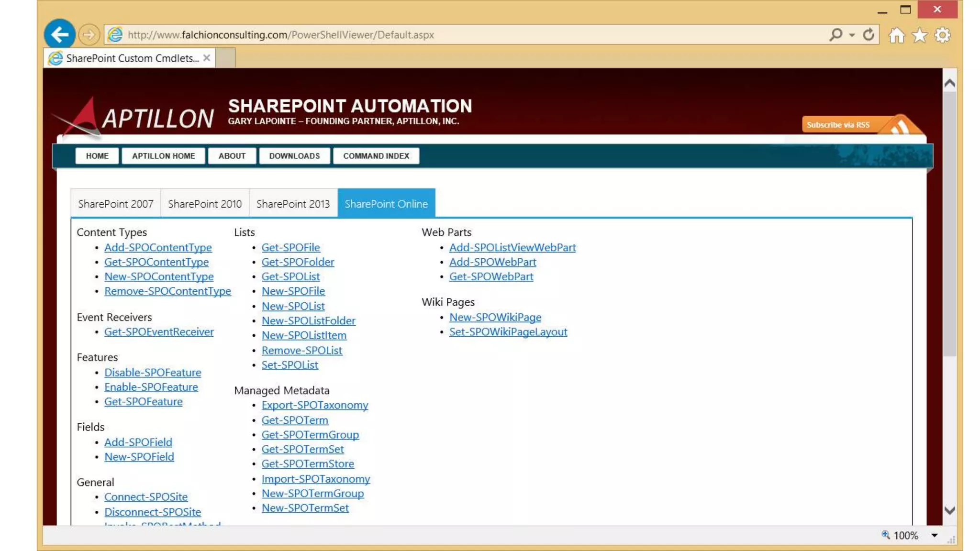Open the Enable-SPOFeature link

tap(151, 387)
